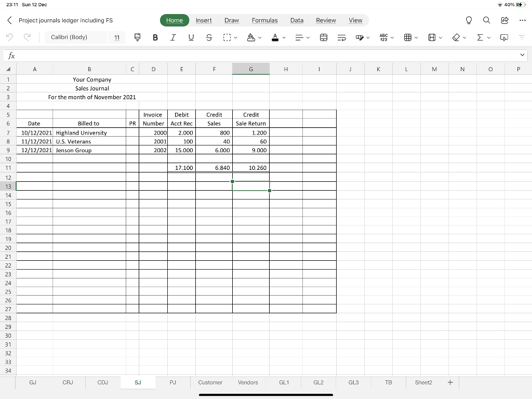Toggle italic formatting
This screenshot has width=532, height=399.
(173, 37)
